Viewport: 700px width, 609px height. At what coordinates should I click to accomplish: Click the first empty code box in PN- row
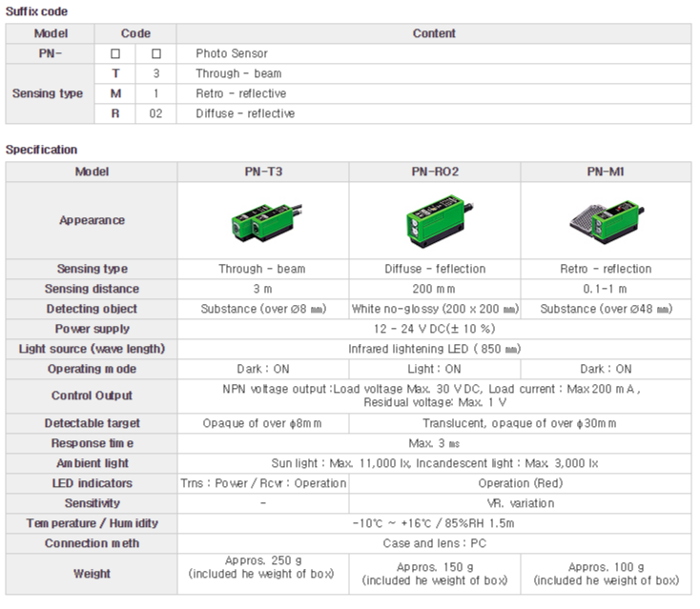coord(115,53)
